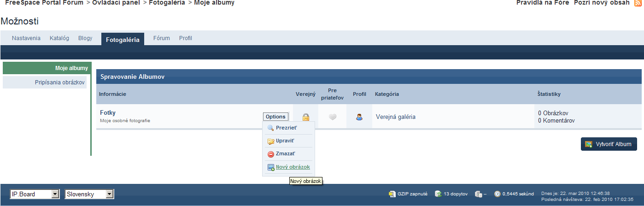This screenshot has width=644, height=206.
Task: Open the Pravidlá na Fóre link
Action: click(543, 3)
